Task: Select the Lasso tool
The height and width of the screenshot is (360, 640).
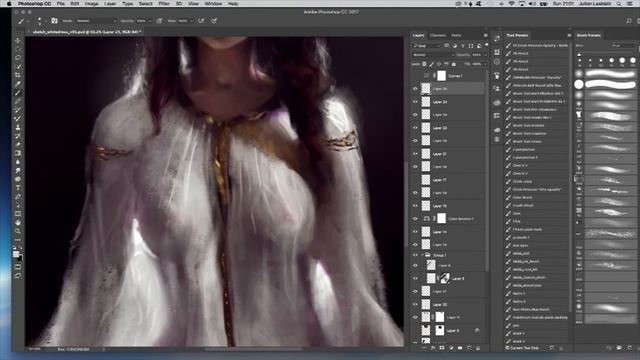Action: click(x=18, y=58)
